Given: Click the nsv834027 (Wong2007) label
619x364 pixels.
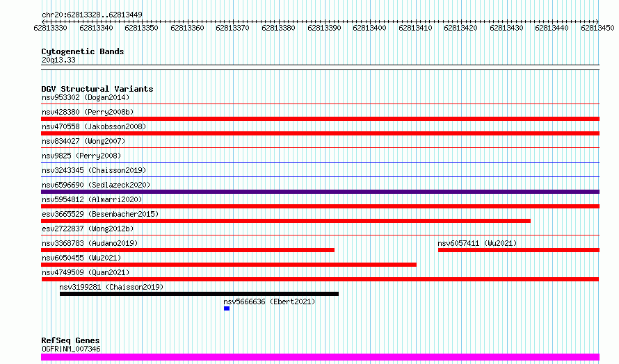Looking at the screenshot, I should (83, 141).
